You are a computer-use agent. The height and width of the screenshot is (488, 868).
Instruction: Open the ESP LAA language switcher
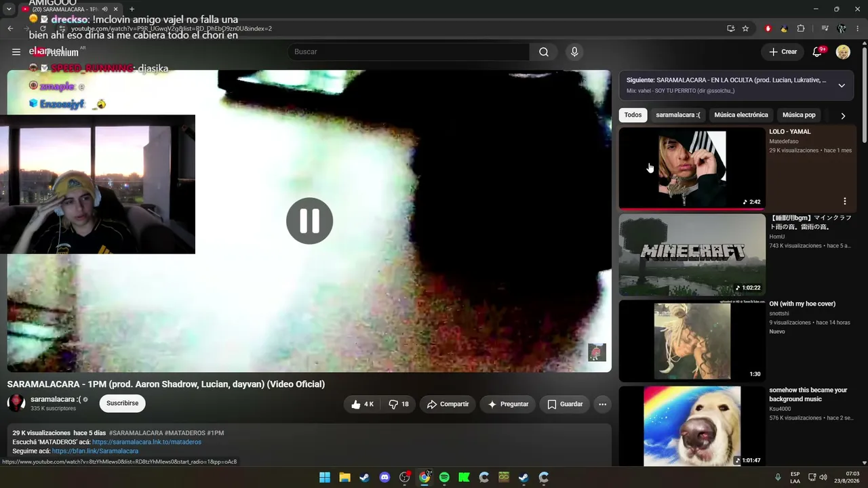[795, 477]
